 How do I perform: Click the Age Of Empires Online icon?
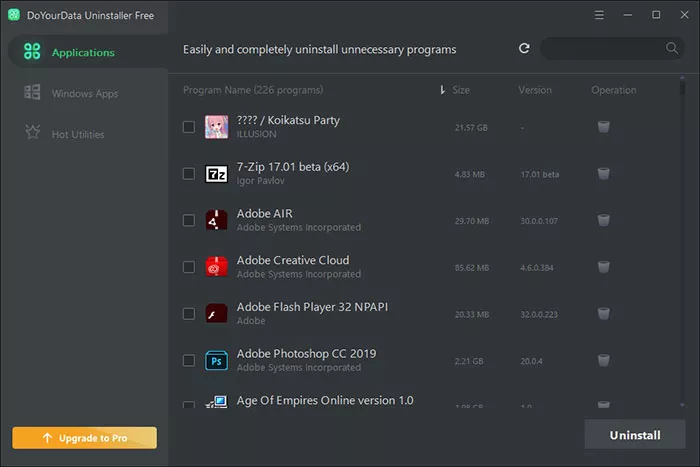coord(217,402)
